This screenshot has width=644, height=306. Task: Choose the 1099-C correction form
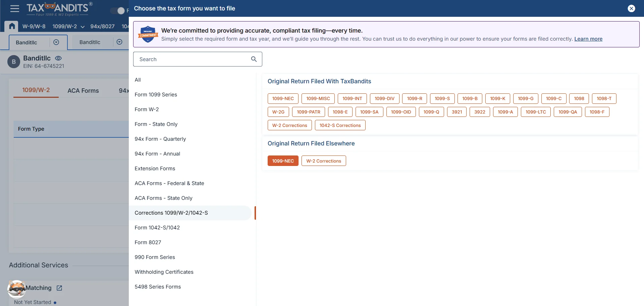pos(553,98)
